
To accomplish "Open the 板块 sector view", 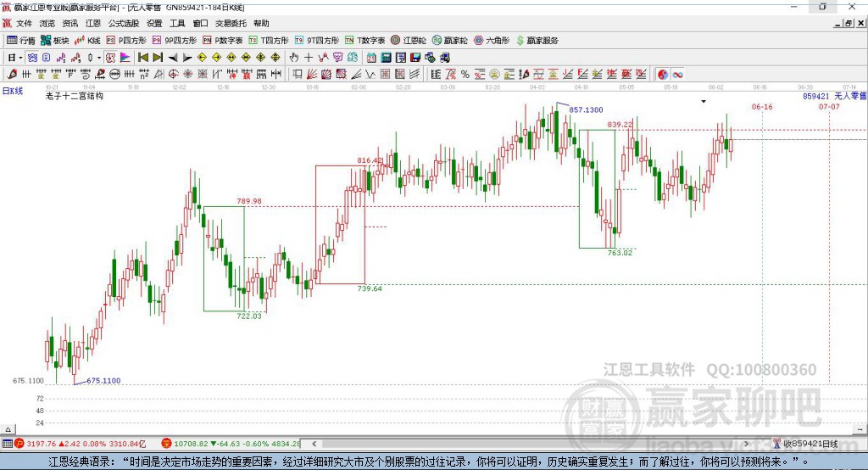I will pos(54,41).
